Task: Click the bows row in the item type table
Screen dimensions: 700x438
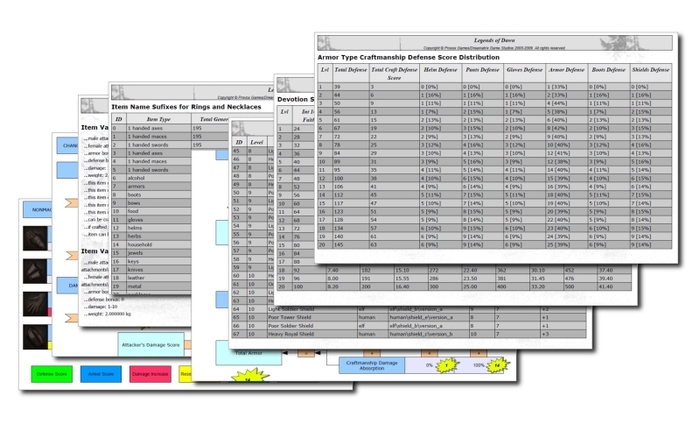Action: point(152,203)
